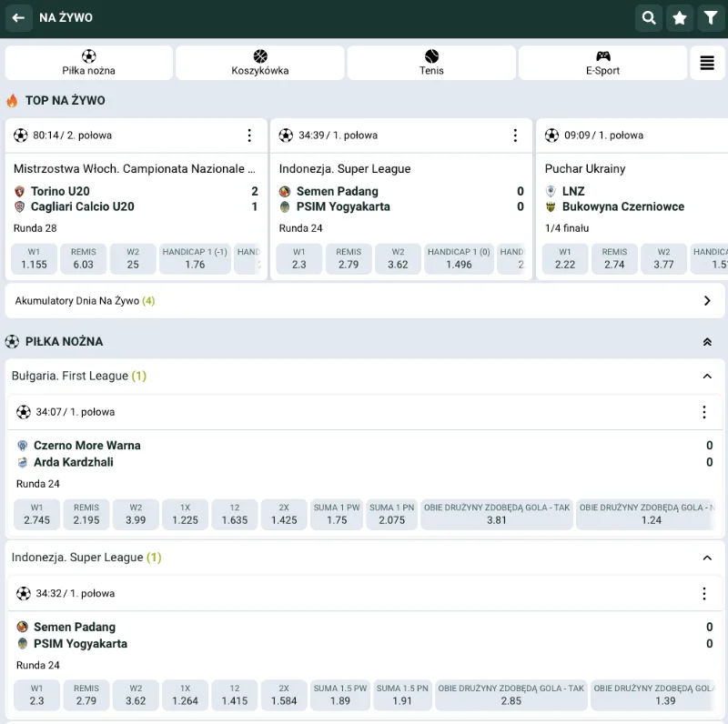Pick W1 odds 1.155 for Torino U20
Image resolution: width=728 pixels, height=724 pixels.
34,259
